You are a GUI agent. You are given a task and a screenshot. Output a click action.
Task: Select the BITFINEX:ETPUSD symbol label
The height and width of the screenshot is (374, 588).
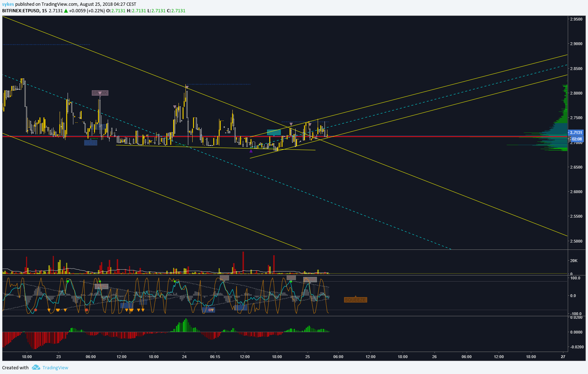(x=21, y=10)
